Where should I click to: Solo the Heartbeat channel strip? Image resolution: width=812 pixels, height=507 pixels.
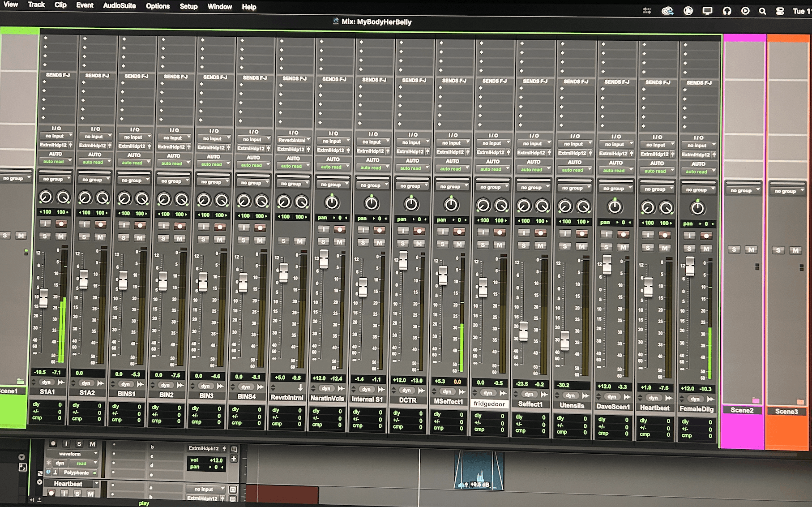(648, 248)
